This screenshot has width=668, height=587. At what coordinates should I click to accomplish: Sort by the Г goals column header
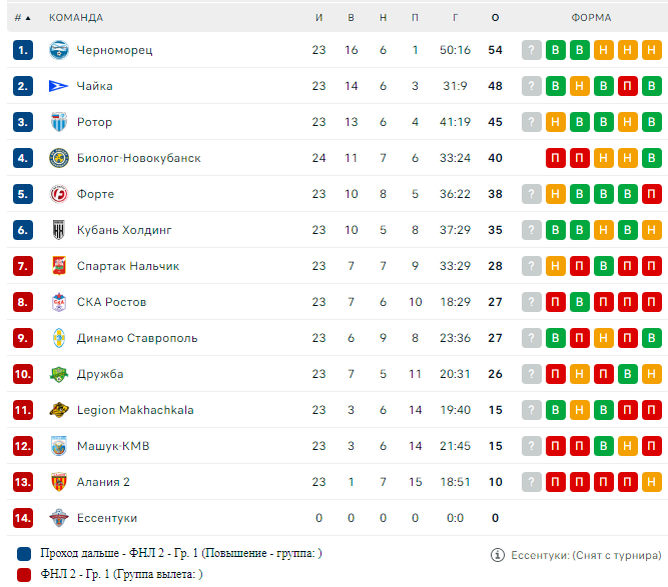pyautogui.click(x=455, y=17)
